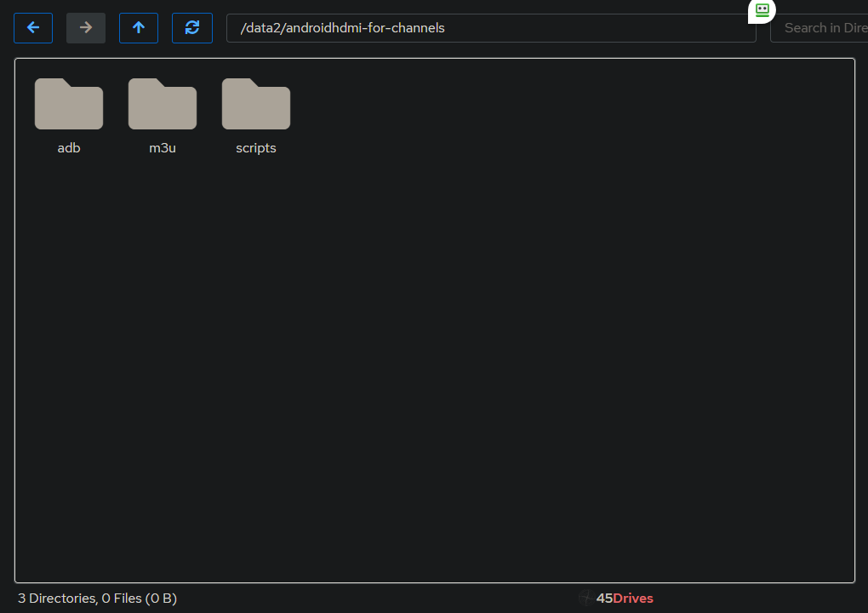Click the 45Drives logo text
868x613 pixels.
click(x=624, y=599)
